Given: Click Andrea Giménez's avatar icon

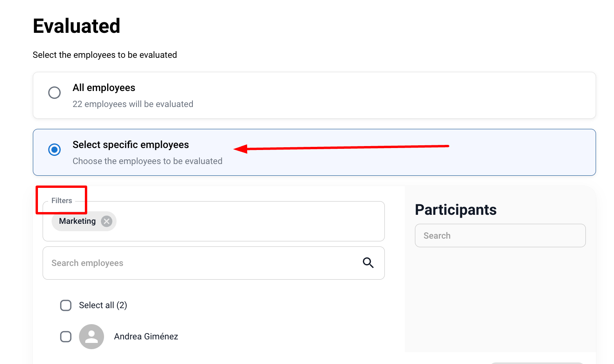Looking at the screenshot, I should point(92,337).
